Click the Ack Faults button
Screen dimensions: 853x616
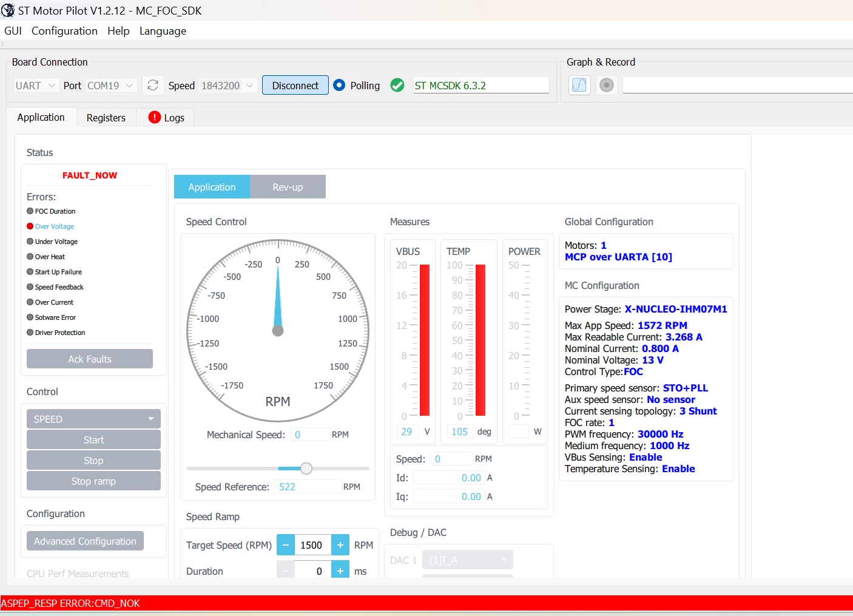coord(90,359)
